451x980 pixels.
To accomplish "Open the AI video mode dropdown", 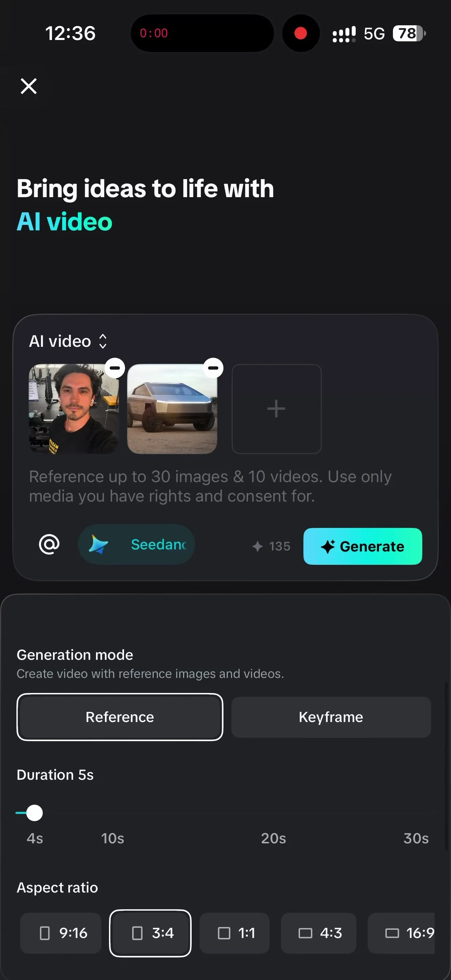I will coord(68,341).
